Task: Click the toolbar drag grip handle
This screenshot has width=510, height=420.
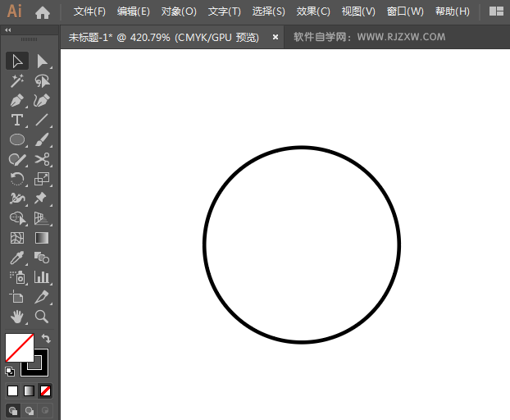Action: (x=29, y=39)
